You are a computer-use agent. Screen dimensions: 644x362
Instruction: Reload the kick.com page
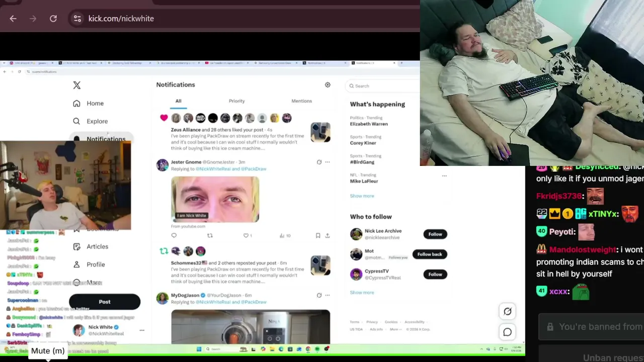53,19
